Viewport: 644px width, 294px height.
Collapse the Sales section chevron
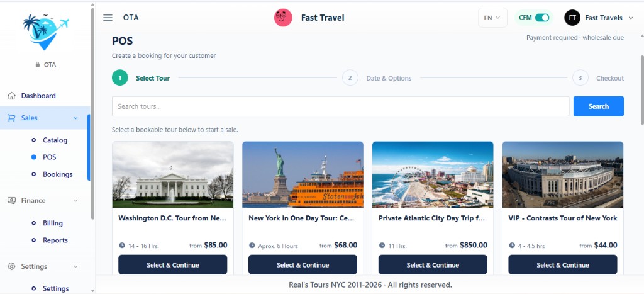tap(75, 118)
